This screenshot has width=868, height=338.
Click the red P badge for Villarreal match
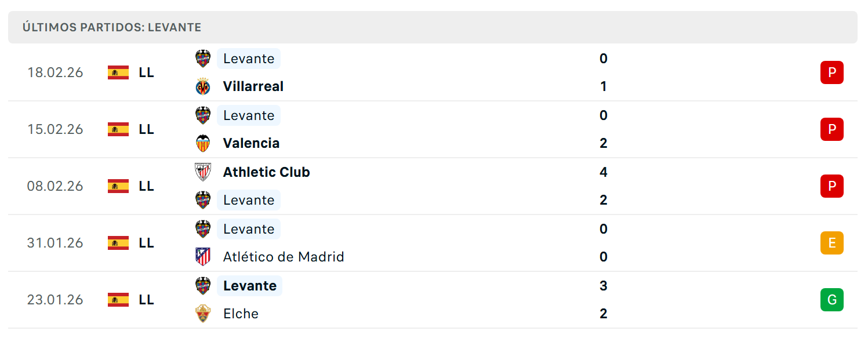click(831, 72)
